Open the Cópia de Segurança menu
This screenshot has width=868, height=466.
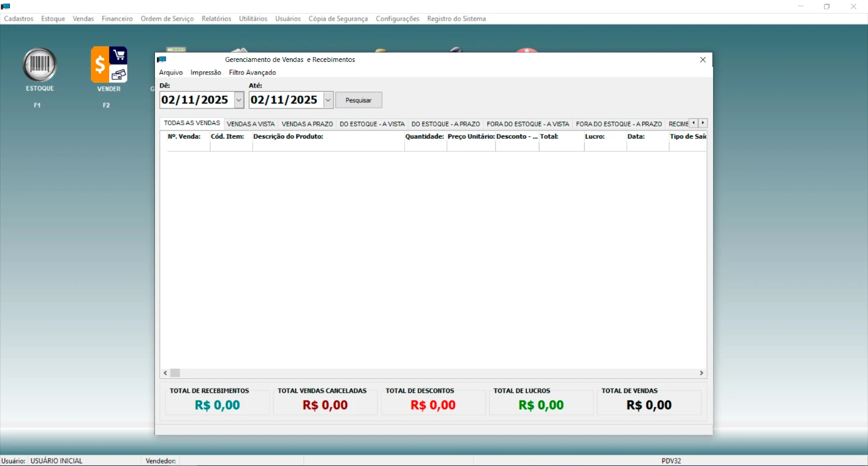click(338, 19)
